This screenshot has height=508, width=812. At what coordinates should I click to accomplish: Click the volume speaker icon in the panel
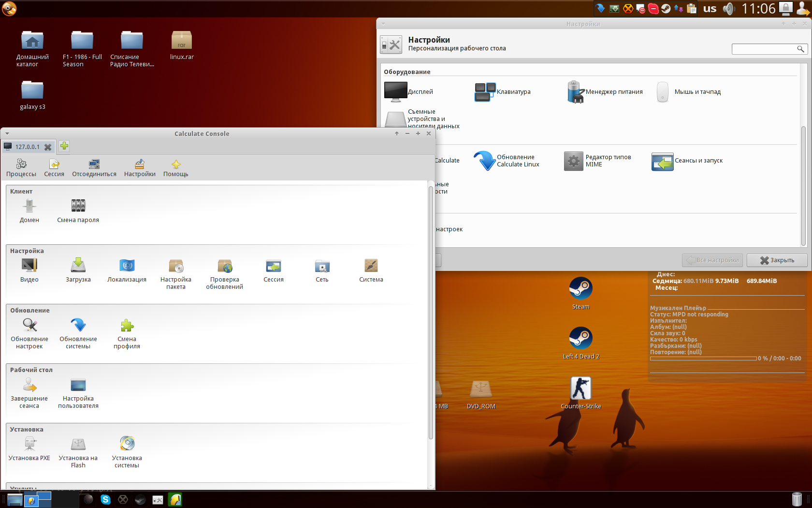[729, 9]
